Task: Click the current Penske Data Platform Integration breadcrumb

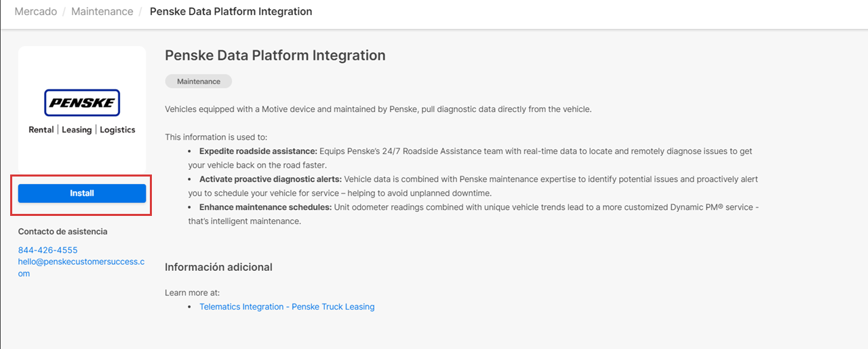Action: click(x=231, y=12)
